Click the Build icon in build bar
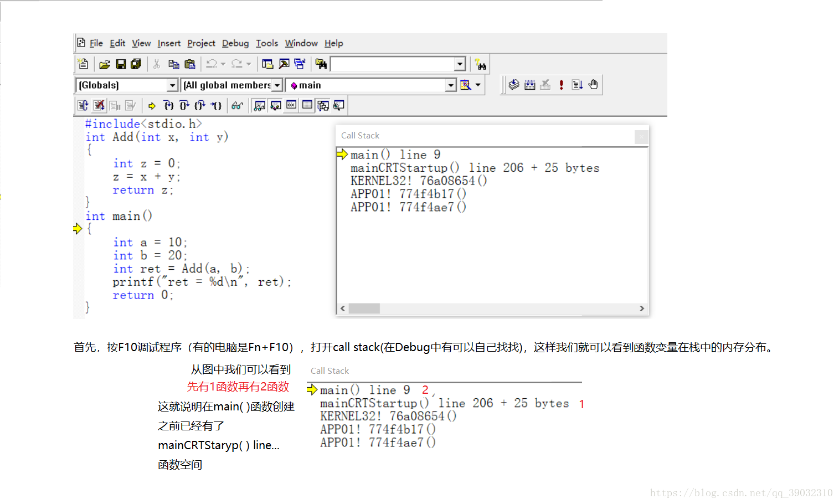The image size is (839, 504). [x=529, y=85]
